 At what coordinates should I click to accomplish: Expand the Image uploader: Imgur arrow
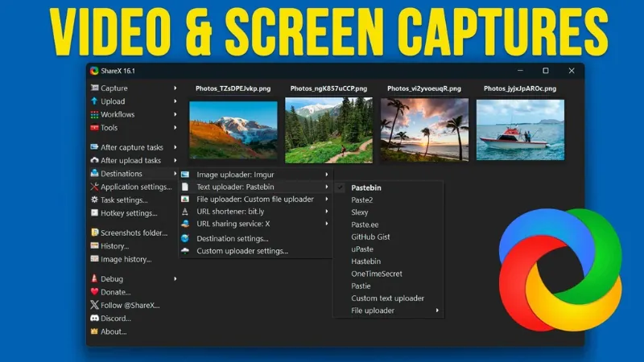pyautogui.click(x=327, y=175)
